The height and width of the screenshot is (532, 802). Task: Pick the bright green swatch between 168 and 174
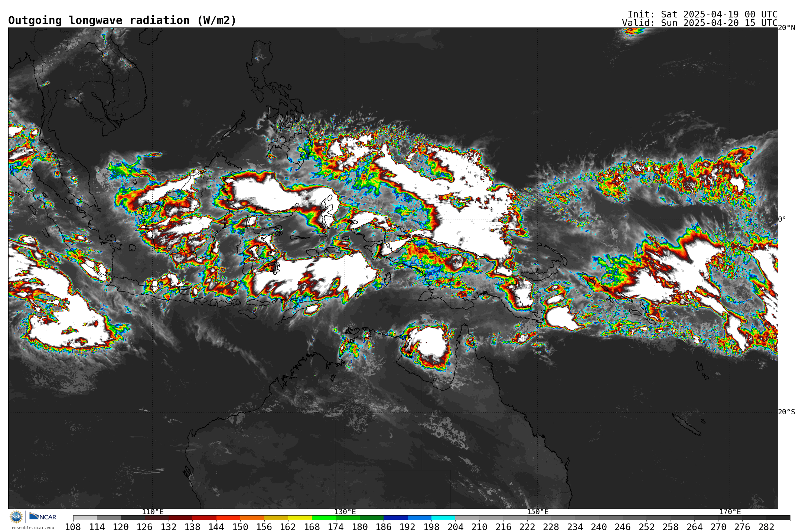[324, 518]
